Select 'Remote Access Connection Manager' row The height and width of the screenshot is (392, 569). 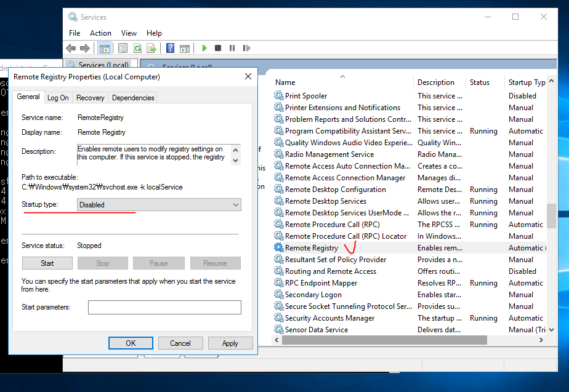click(410, 178)
